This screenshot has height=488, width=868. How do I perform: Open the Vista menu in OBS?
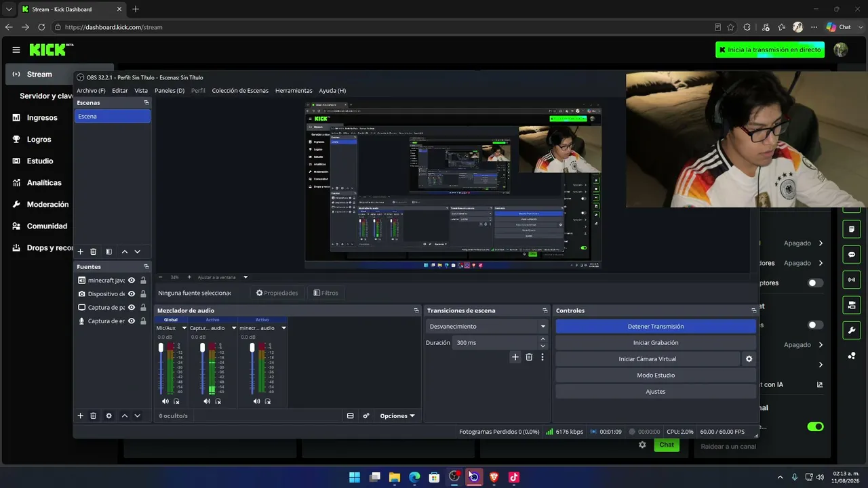point(141,91)
